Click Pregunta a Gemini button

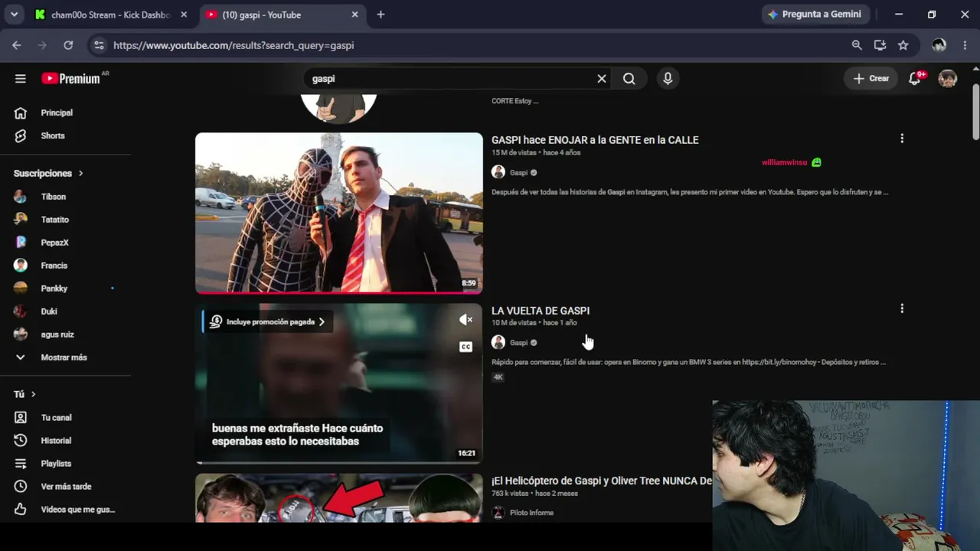[814, 15]
